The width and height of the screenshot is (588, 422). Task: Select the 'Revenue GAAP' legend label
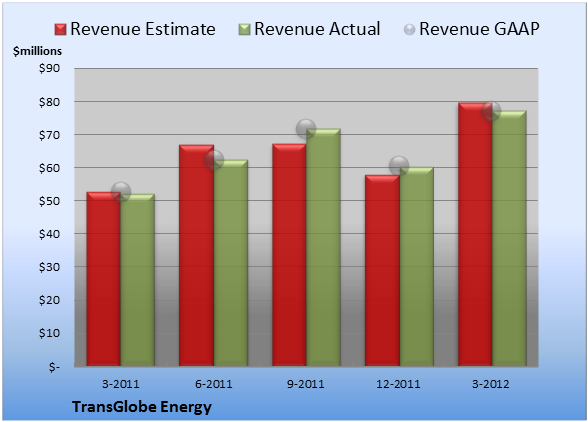(479, 29)
